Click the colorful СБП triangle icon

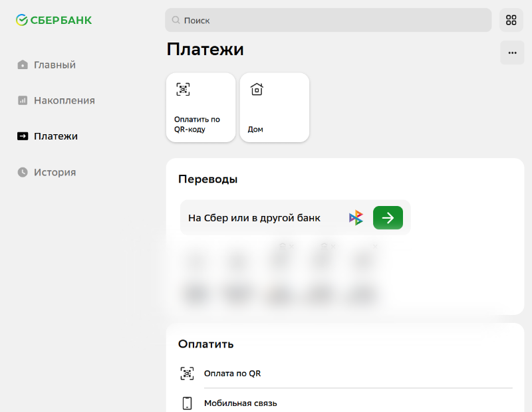tap(356, 217)
